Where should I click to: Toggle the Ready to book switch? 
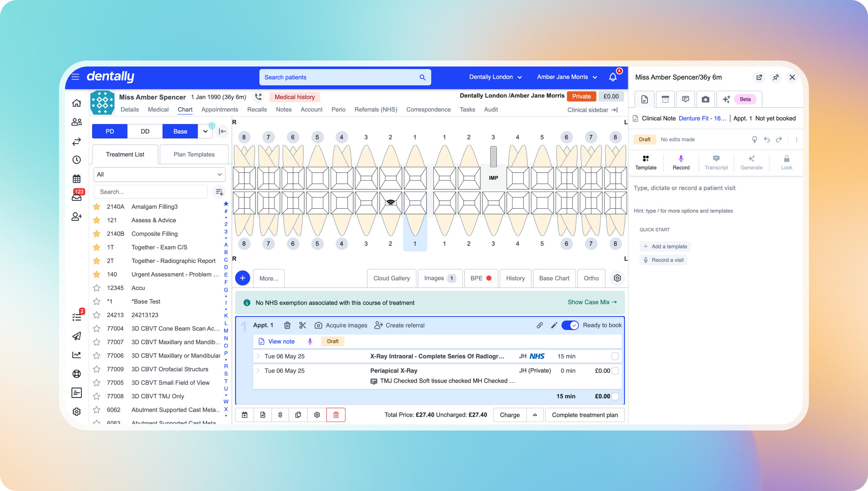pyautogui.click(x=570, y=325)
